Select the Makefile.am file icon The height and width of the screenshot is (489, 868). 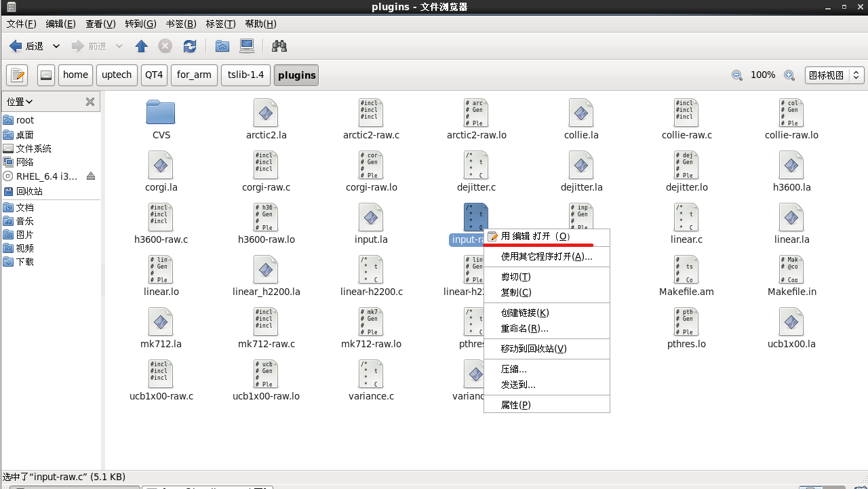tap(686, 269)
